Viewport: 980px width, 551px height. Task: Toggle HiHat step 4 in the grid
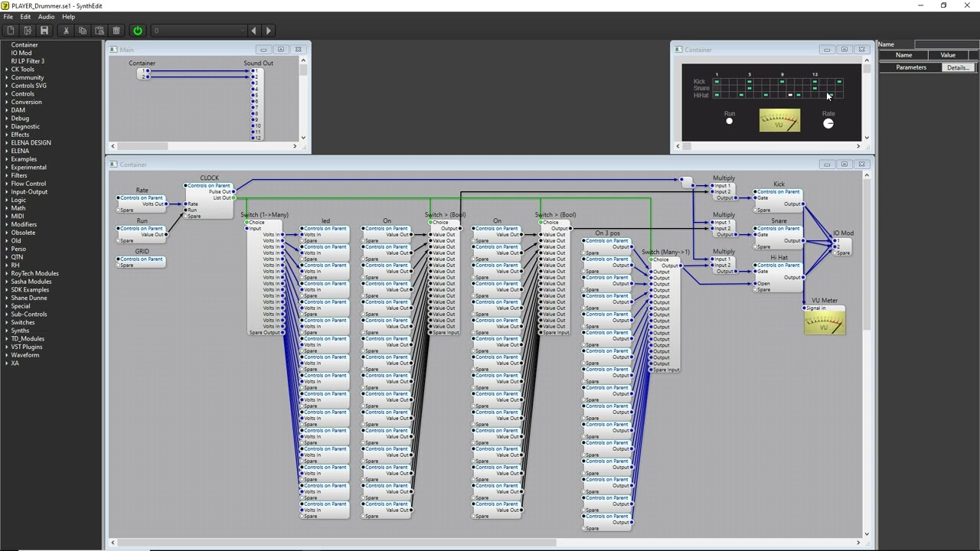(741, 95)
